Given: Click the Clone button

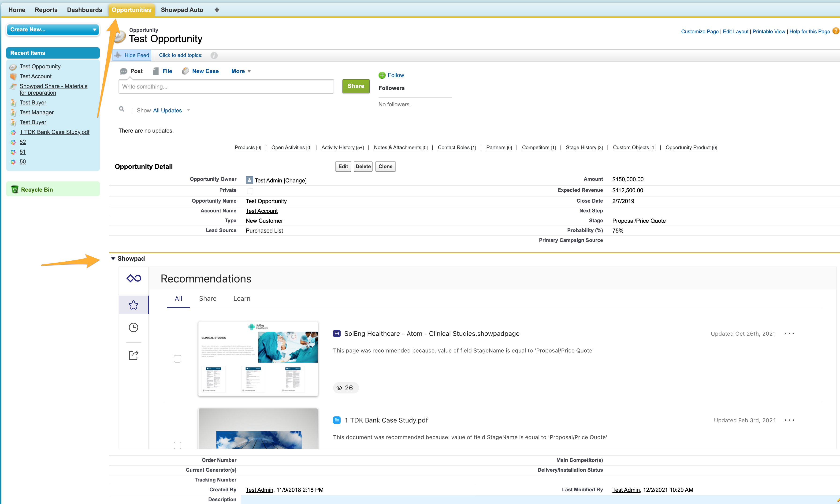Looking at the screenshot, I should tap(385, 167).
